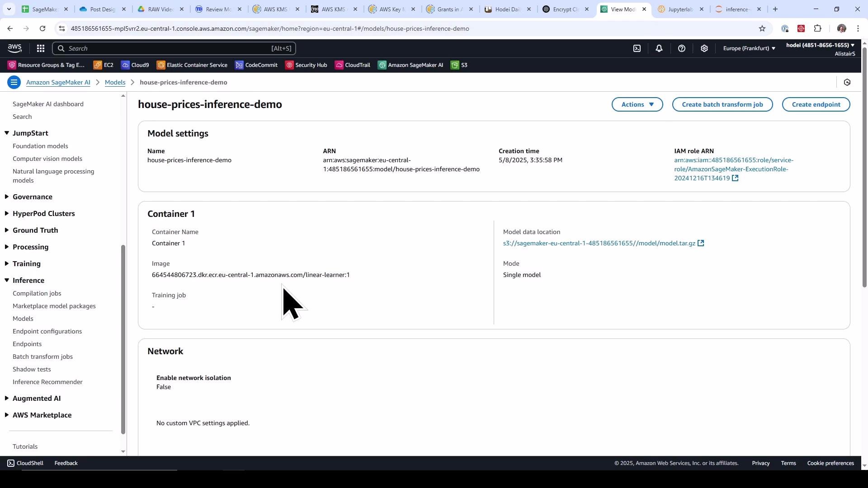Toggle the SageMaker side navigation hamburger
Image resolution: width=868 pixels, height=488 pixels.
[14, 82]
